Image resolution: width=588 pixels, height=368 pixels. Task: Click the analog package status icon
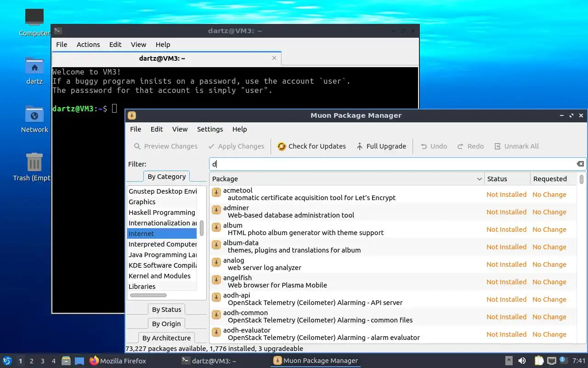216,262
